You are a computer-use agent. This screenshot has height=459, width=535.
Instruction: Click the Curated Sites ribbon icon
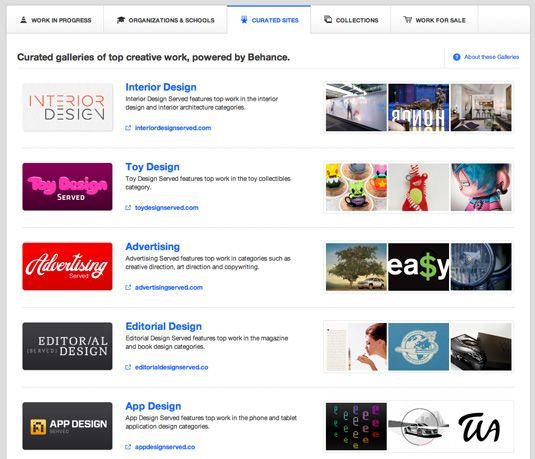click(x=244, y=20)
